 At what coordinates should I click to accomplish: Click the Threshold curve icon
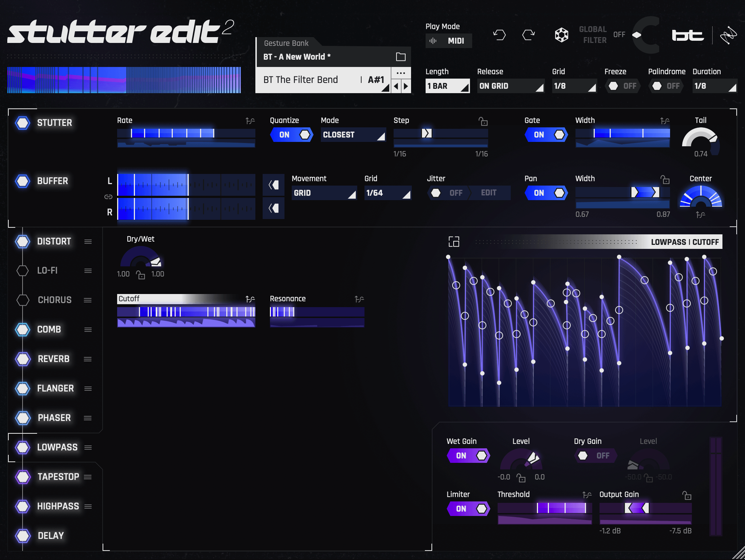(x=587, y=495)
